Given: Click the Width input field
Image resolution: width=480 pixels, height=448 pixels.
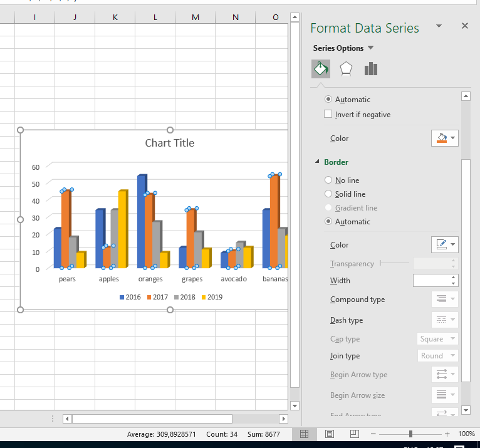Looking at the screenshot, I should (431, 281).
